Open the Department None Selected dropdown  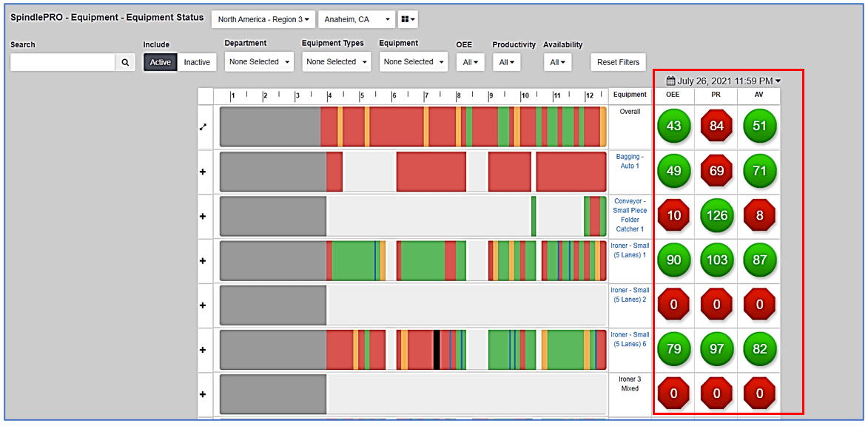258,62
